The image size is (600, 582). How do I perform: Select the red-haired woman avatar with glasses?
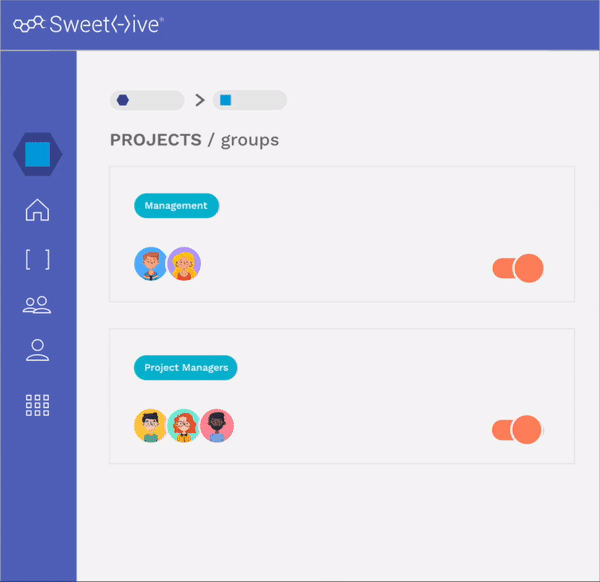[x=184, y=425]
